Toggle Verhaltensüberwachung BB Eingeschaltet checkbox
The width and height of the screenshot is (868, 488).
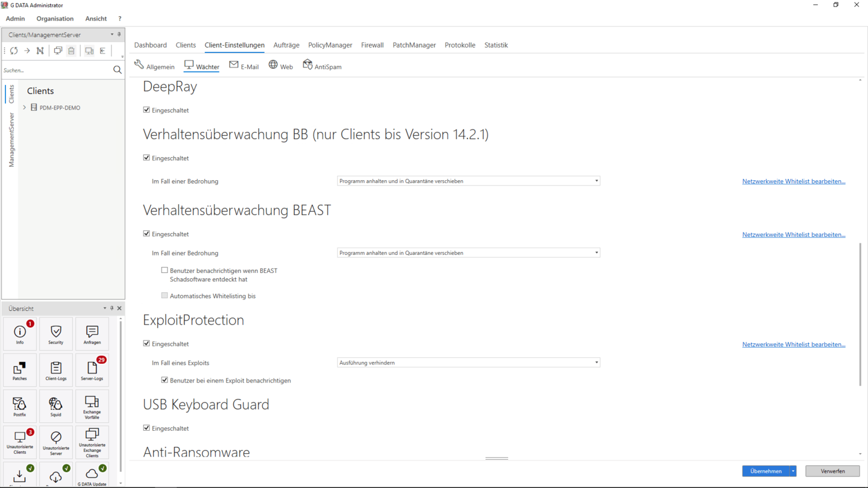click(x=146, y=158)
